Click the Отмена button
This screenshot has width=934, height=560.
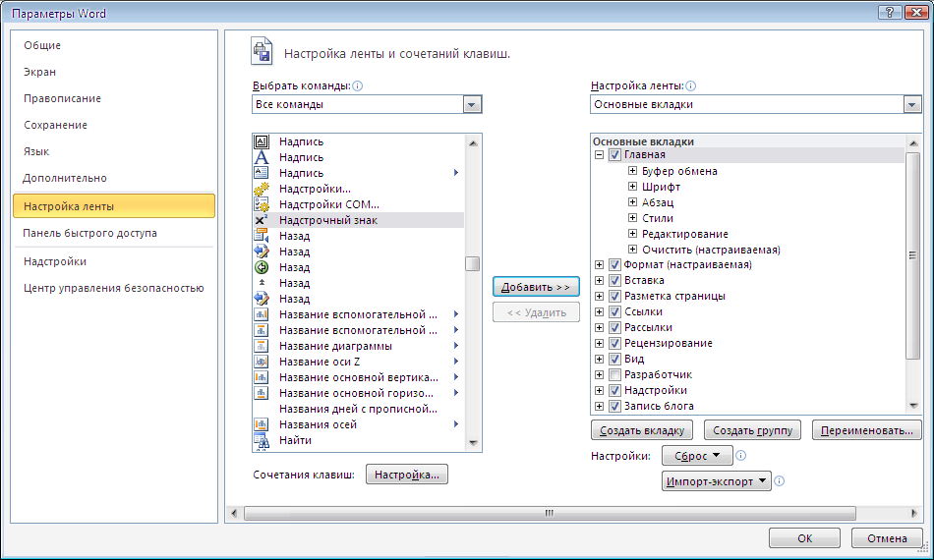click(887, 538)
